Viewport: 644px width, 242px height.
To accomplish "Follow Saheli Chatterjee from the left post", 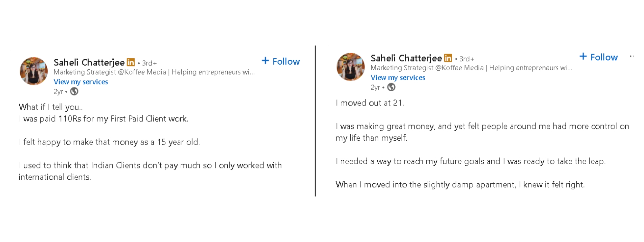I will [x=281, y=61].
